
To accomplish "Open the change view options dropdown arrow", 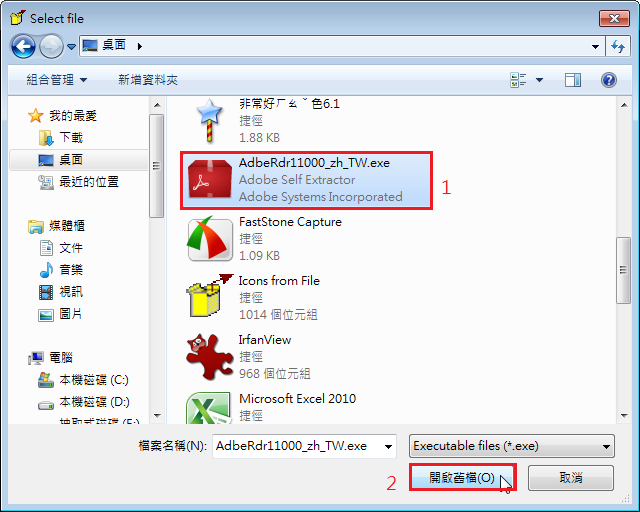I will click(x=539, y=80).
